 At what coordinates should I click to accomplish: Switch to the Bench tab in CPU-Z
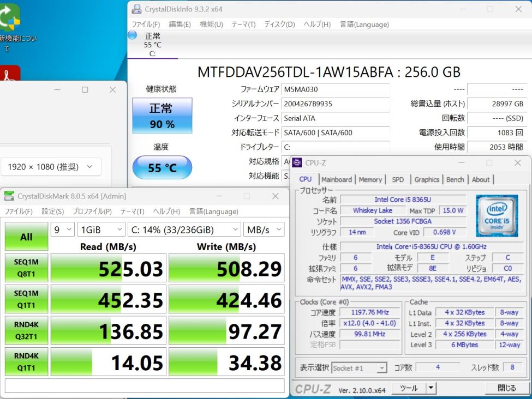click(x=455, y=180)
